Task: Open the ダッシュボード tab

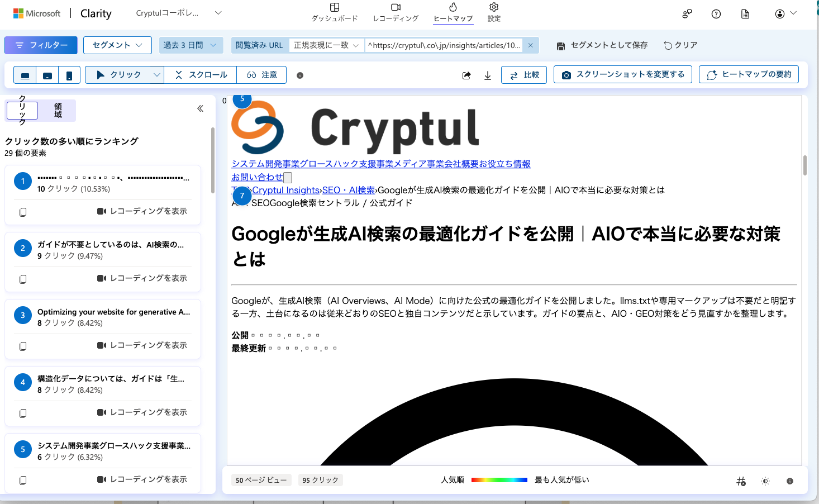Action: (x=334, y=12)
